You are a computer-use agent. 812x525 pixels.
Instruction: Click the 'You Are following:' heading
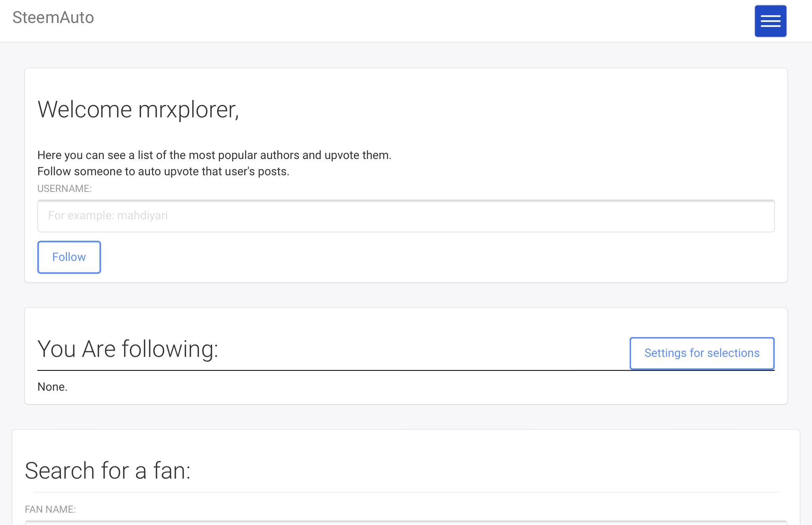point(128,349)
